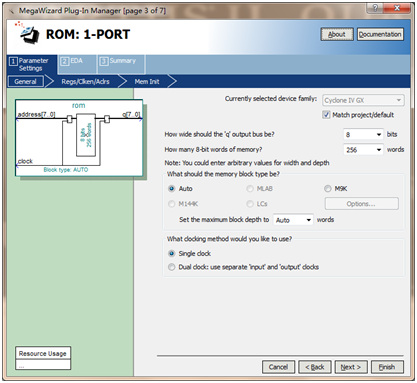This screenshot has height=383, width=417.
Task: Click the Options... button
Action: tap(361, 204)
